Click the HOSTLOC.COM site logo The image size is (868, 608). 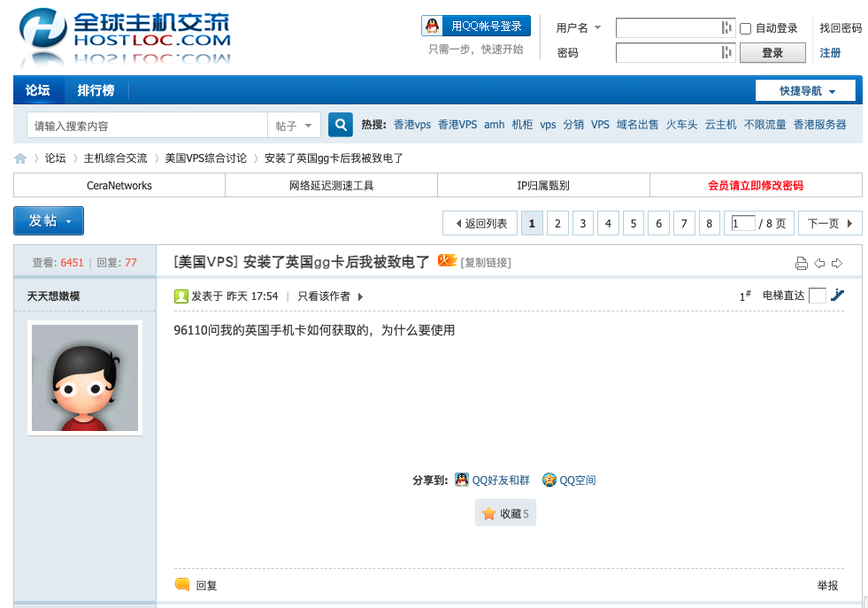(x=125, y=36)
